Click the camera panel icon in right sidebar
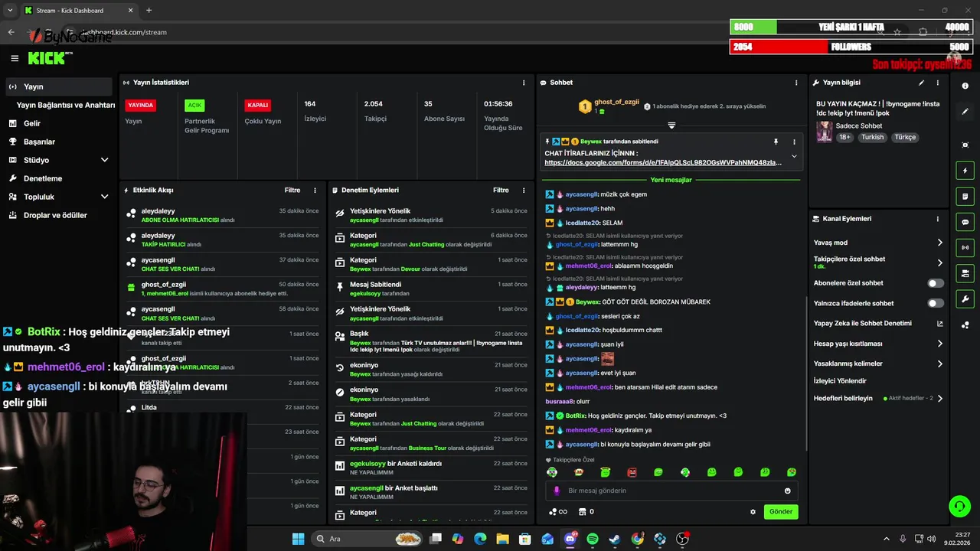The width and height of the screenshot is (980, 551). 965,273
